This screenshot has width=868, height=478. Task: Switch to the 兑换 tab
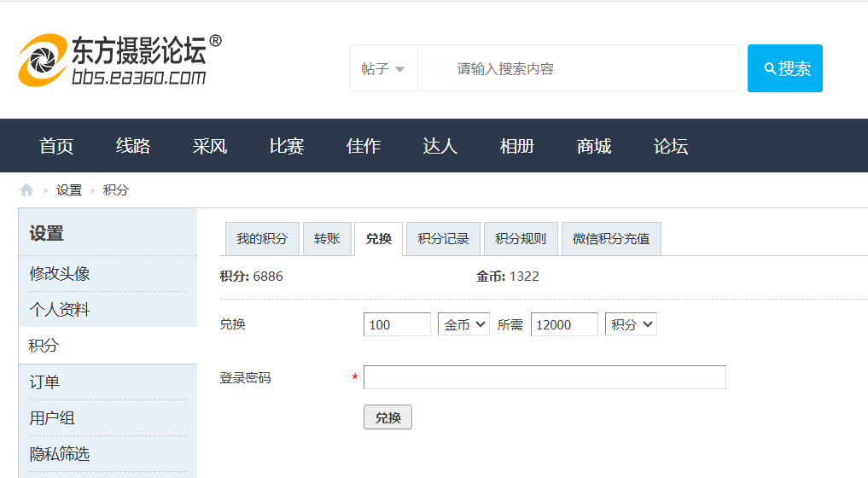point(379,239)
